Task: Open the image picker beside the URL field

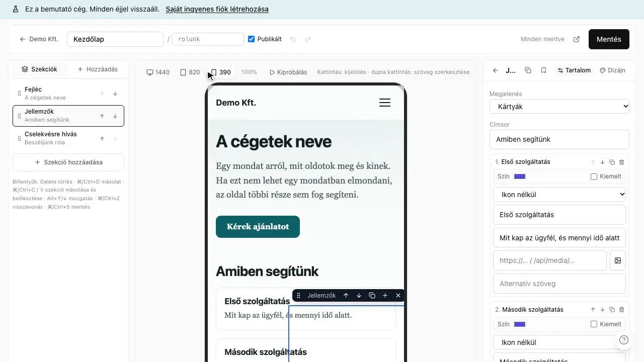Action: point(618,260)
